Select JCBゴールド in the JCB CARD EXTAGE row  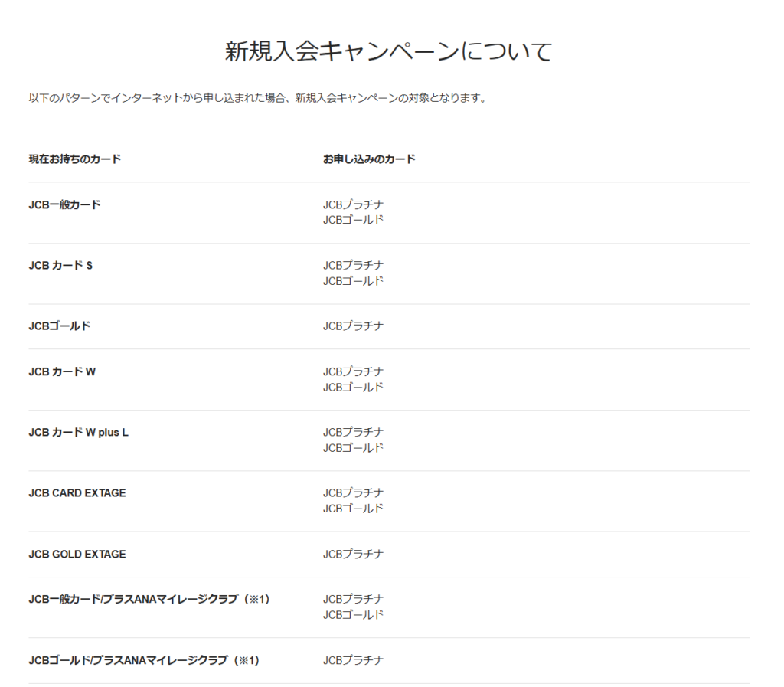[353, 509]
